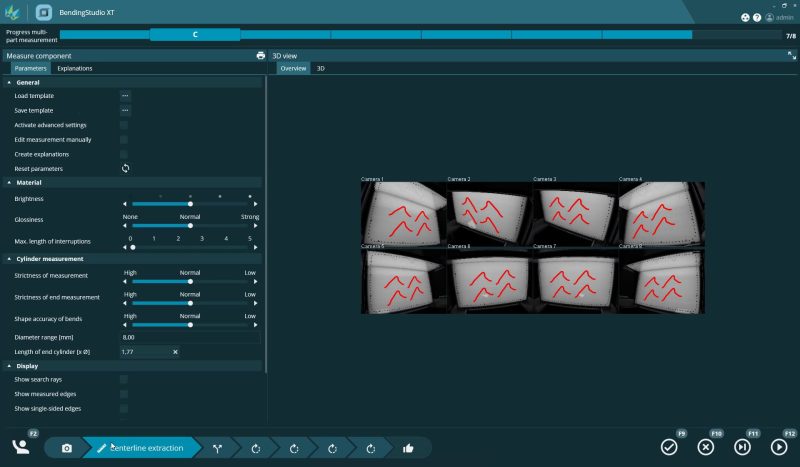Click the BendingStudio XT home icon
Image resolution: width=800 pixels, height=467 pixels.
[43, 12]
